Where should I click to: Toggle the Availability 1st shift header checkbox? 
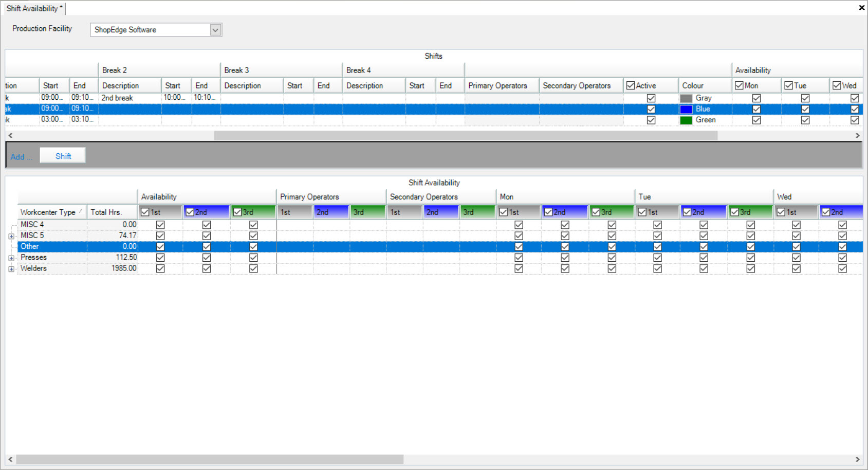click(145, 212)
